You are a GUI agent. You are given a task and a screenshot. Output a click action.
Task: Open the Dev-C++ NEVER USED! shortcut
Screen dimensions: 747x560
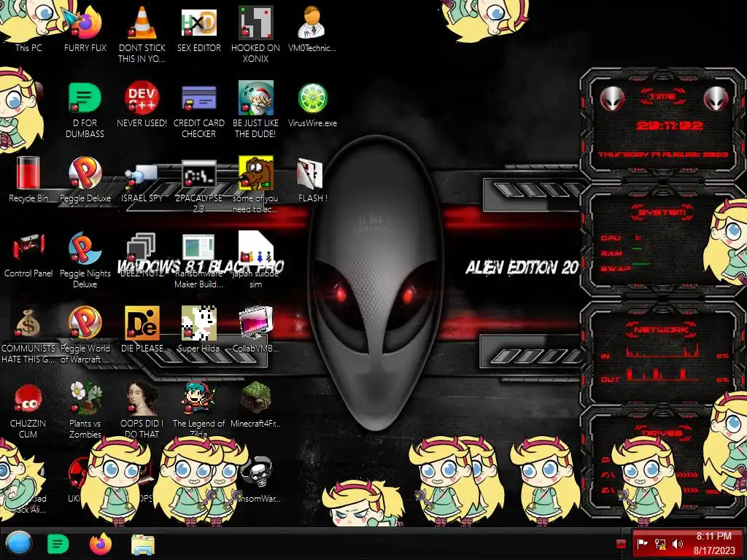(x=142, y=104)
